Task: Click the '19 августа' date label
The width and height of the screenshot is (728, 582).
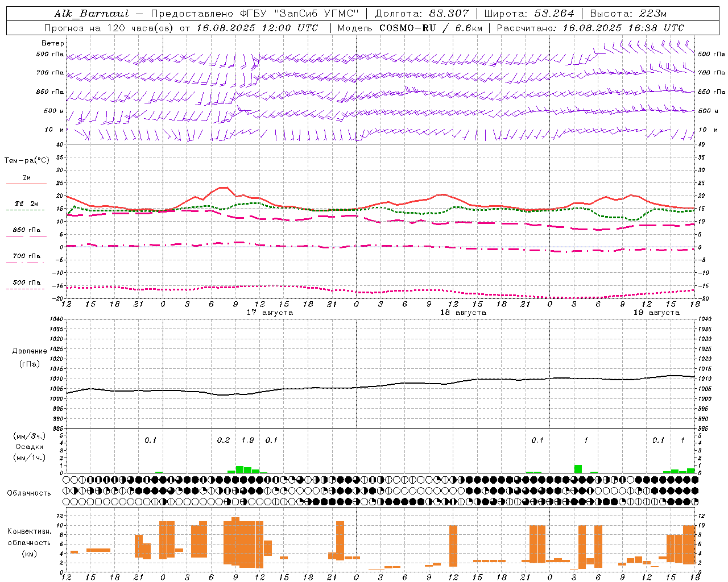Action: (x=656, y=313)
